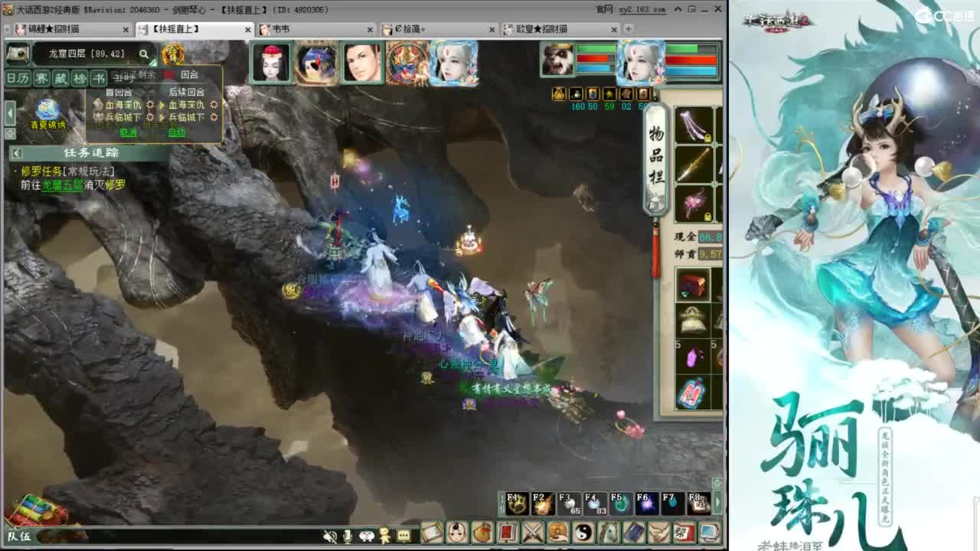The height and width of the screenshot is (551, 980).
Task: Click the 物品栏 inventory banner
Action: point(656,159)
